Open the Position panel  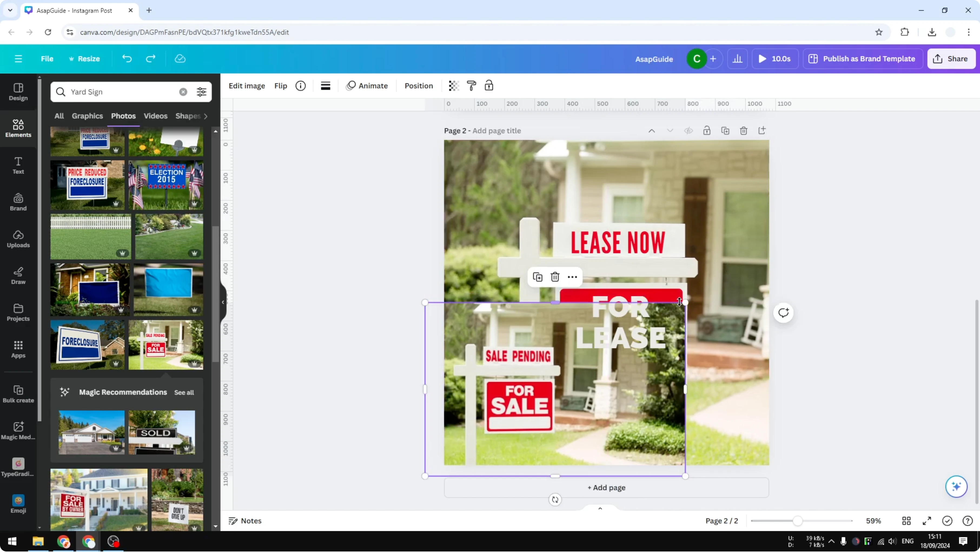[x=419, y=86]
